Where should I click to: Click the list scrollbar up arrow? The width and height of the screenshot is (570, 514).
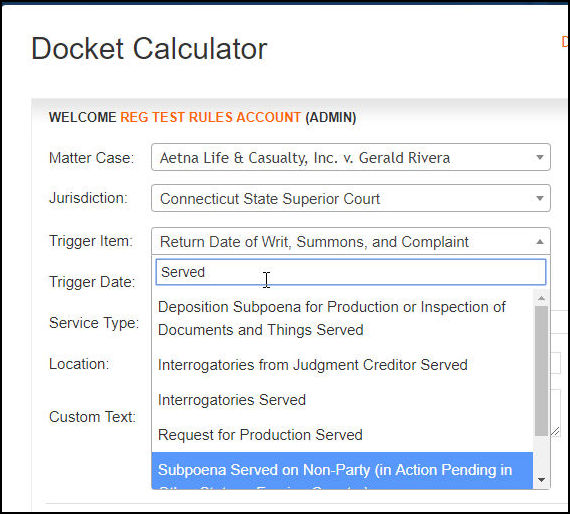pos(541,298)
